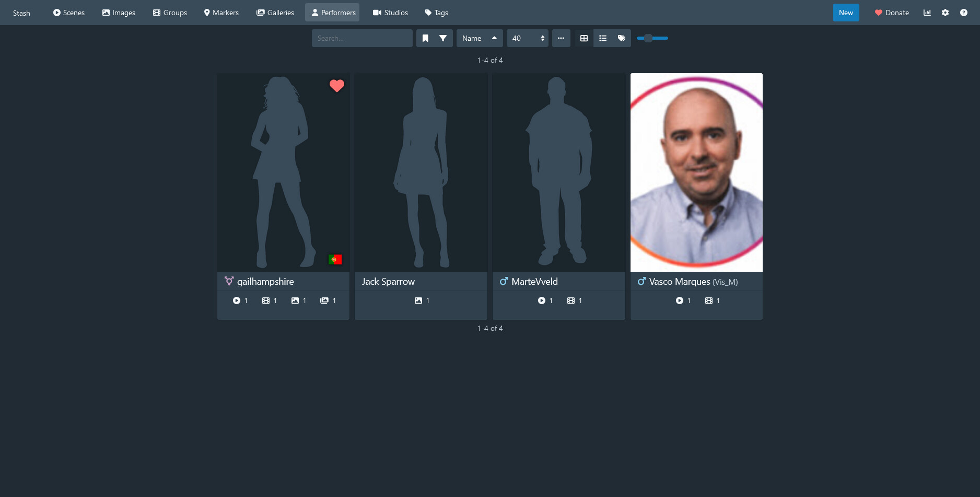This screenshot has width=980, height=497.
Task: Adjust the card zoom slider
Action: pos(652,38)
